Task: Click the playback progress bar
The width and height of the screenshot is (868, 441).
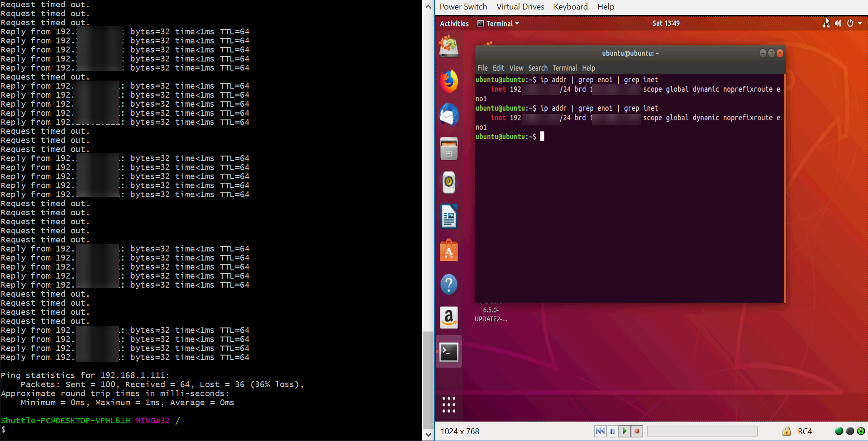Action: click(x=702, y=431)
